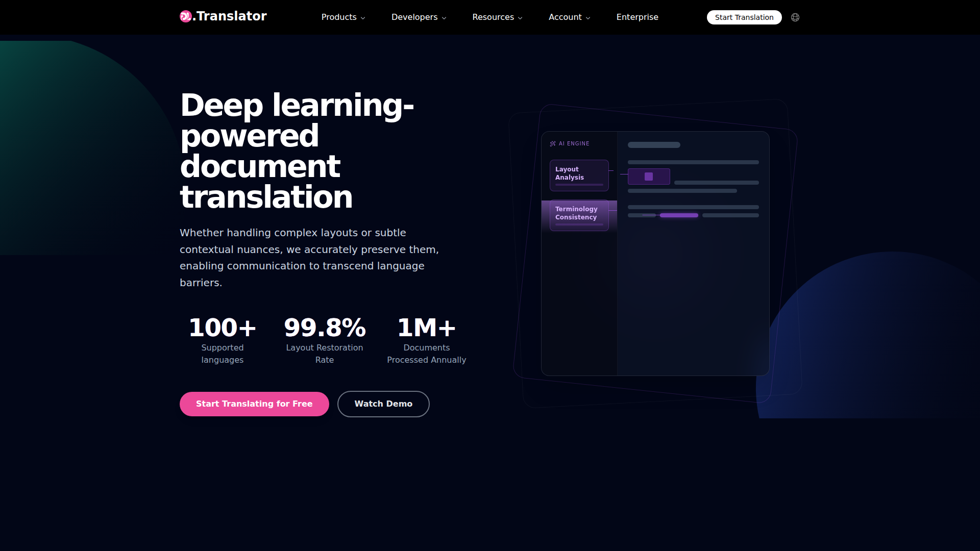
Task: Click the purple square image block
Action: pos(649,177)
